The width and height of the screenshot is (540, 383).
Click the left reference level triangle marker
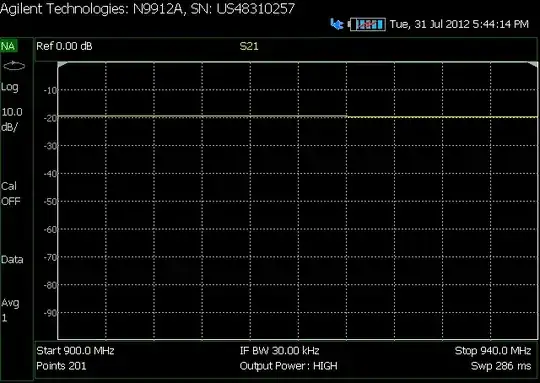point(61,65)
